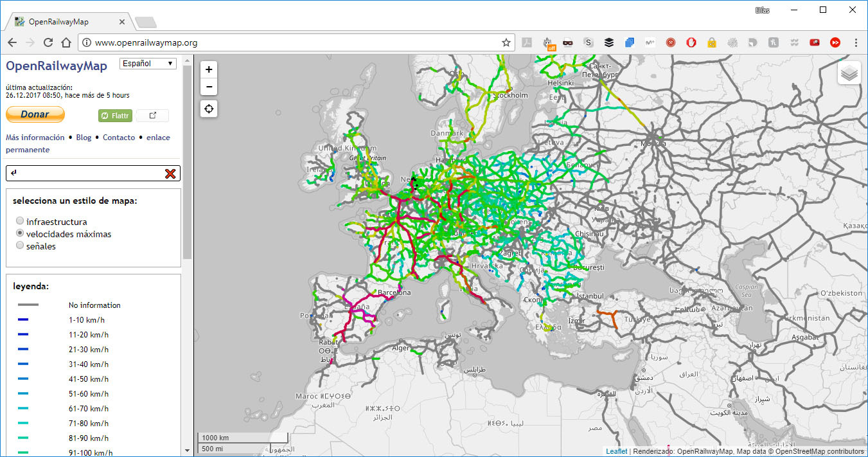Reload the page via browser refresh icon
This screenshot has height=457, width=868.
(48, 42)
